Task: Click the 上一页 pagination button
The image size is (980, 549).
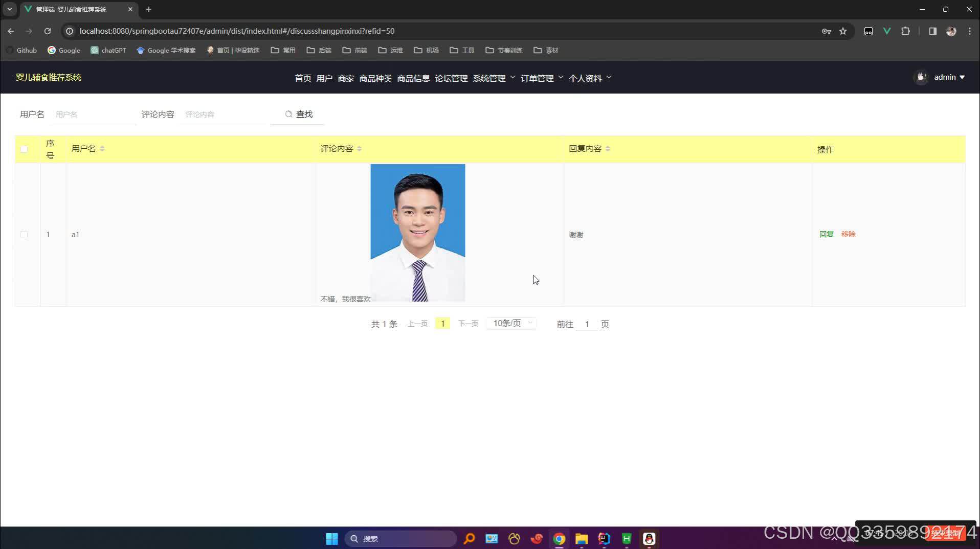Action: [x=418, y=324]
